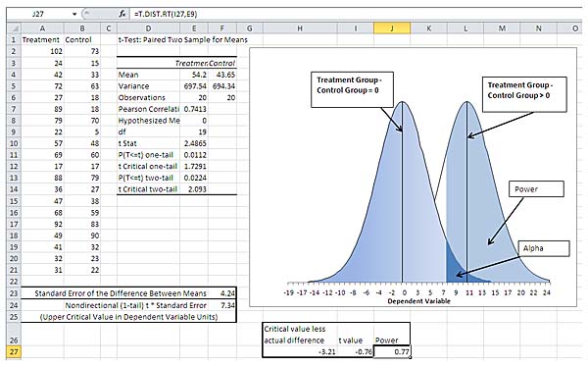Click the formula bar with T.DIST.RT formula
This screenshot has width=588, height=367.
pos(357,14)
